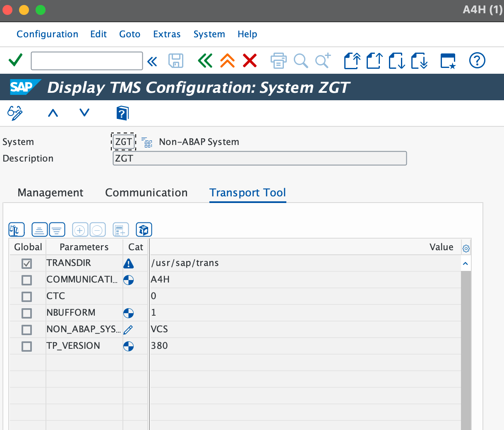
Task: Click the add-layout icon in table toolbar
Action: click(121, 229)
